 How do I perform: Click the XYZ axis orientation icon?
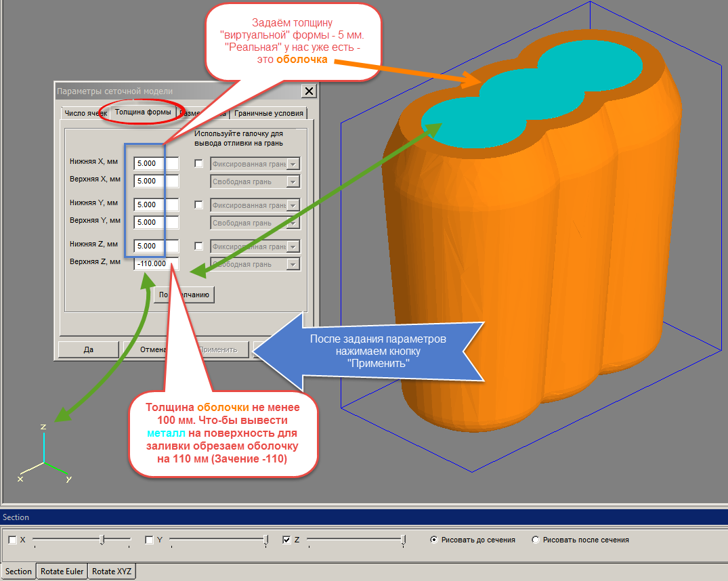(44, 454)
